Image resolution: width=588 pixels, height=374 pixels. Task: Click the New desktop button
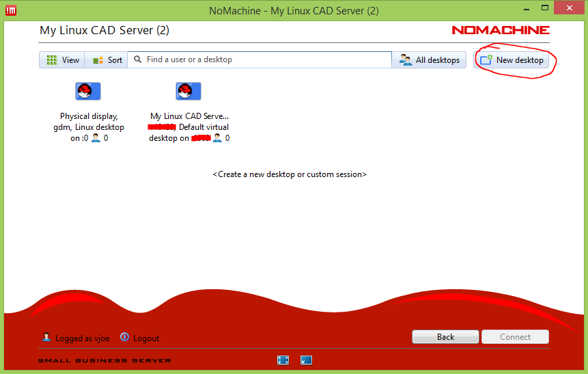pos(512,60)
